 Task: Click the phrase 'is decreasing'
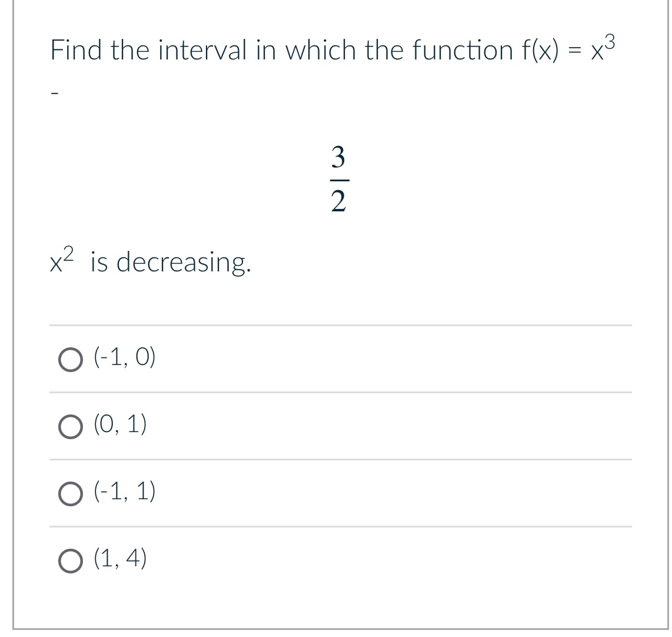(171, 263)
